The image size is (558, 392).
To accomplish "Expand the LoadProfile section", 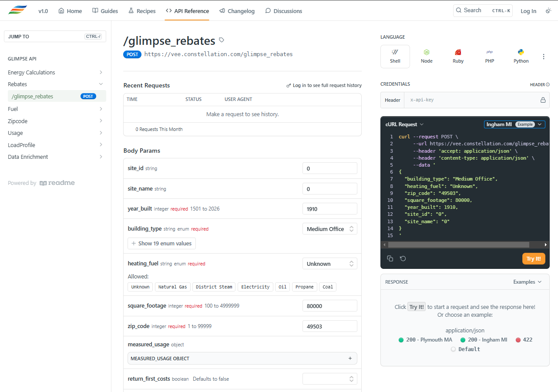I will click(55, 145).
